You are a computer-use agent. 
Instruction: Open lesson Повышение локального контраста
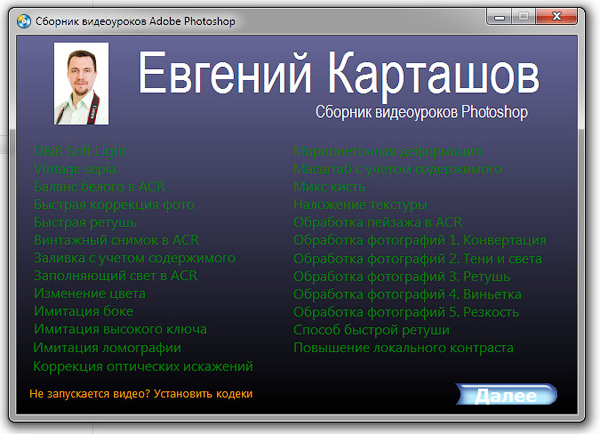(x=403, y=348)
